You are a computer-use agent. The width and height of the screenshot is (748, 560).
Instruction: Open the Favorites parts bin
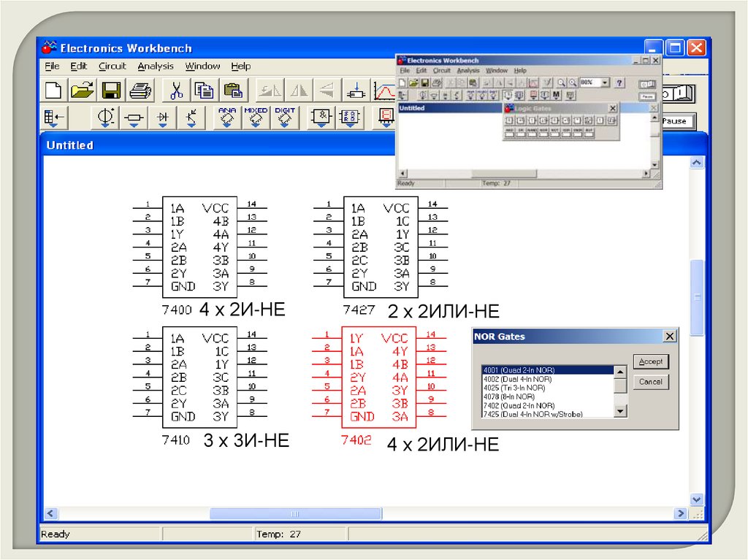pyautogui.click(x=53, y=118)
